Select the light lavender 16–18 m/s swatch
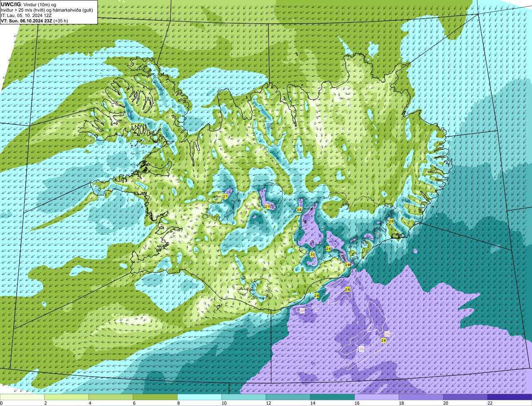The width and height of the screenshot is (532, 406). click(x=377, y=397)
